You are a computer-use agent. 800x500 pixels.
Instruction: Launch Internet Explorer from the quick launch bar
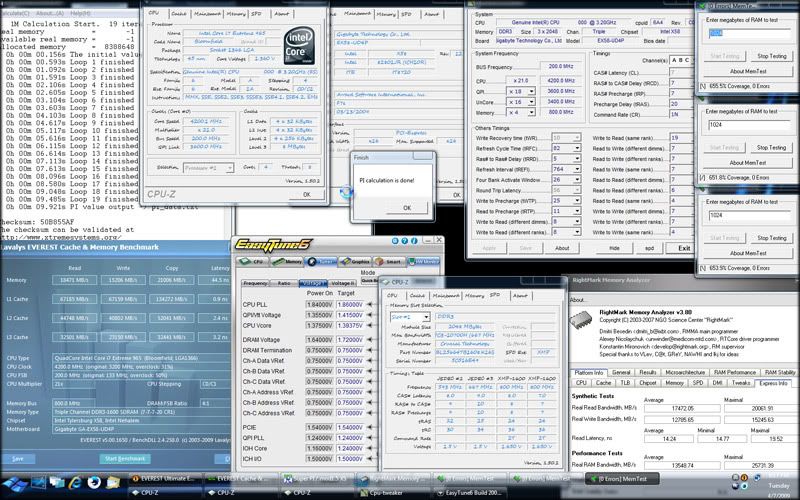[75, 482]
